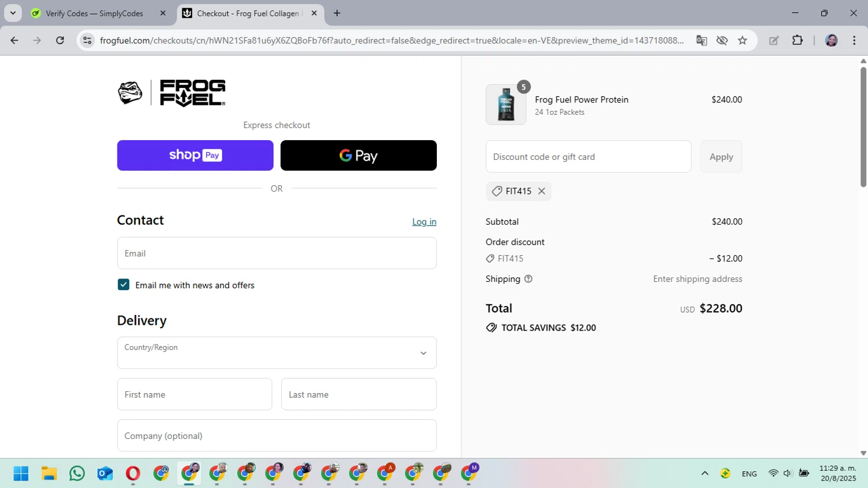Open the volume speaker tray icon
868x488 pixels.
click(788, 474)
